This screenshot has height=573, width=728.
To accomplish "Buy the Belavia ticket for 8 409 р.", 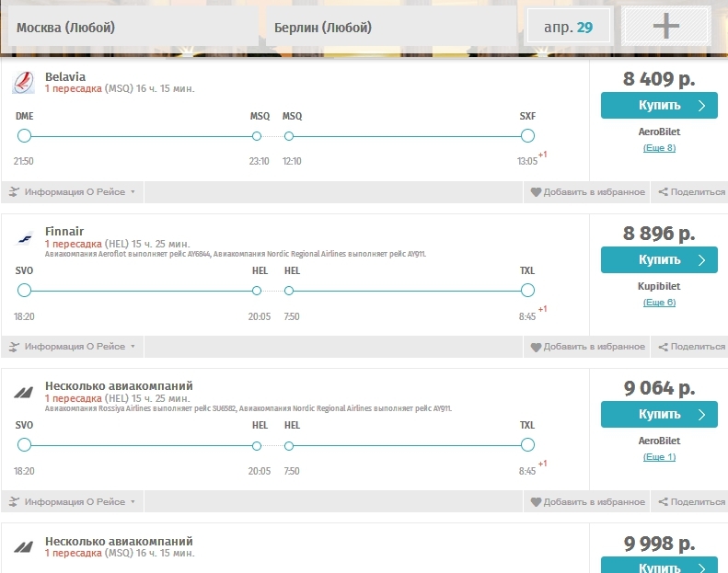I will [x=659, y=106].
